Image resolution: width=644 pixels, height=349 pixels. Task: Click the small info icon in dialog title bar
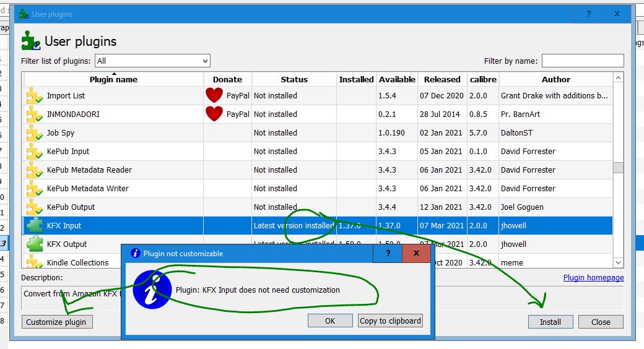[x=135, y=253]
